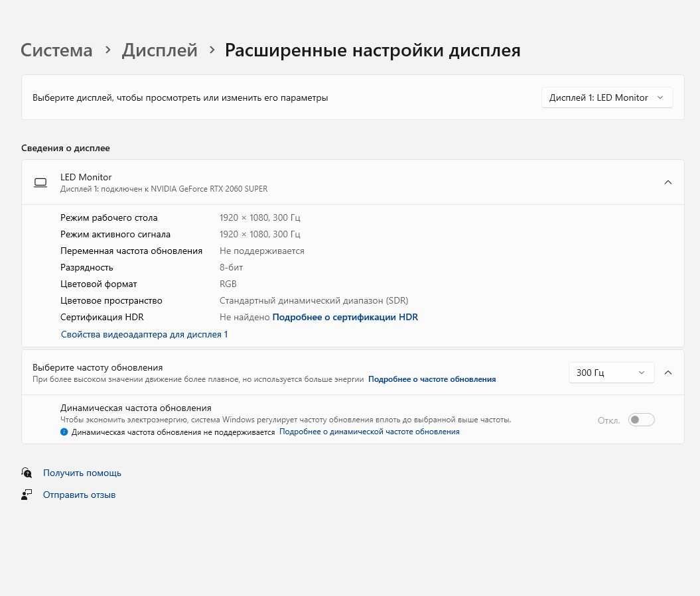Click the Разрядность label
Viewport: 700px width, 596px height.
[87, 268]
